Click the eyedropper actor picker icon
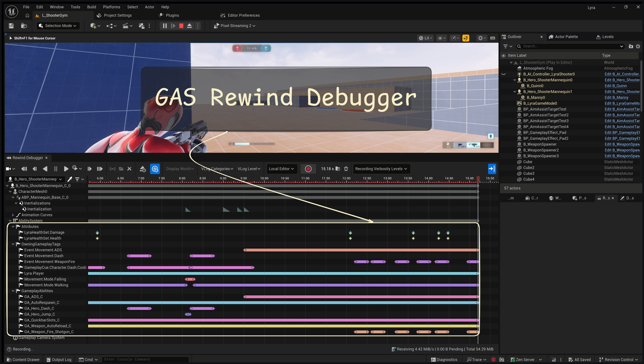This screenshot has height=364, width=644. (x=70, y=179)
